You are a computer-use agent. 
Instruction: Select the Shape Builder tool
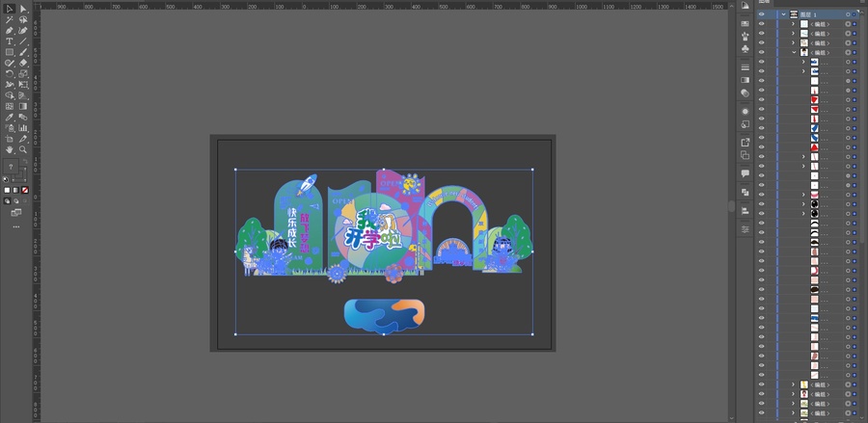point(10,95)
